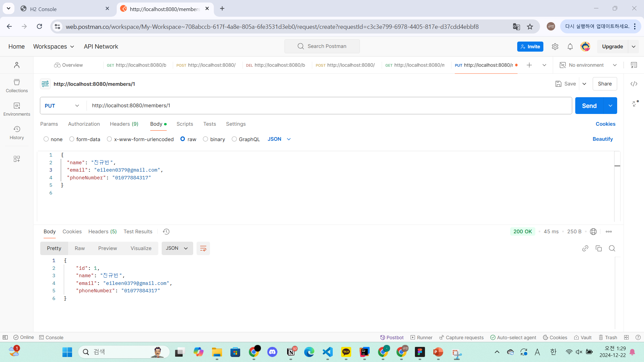Open the No environment selector
The height and width of the screenshot is (362, 644).
pyautogui.click(x=588, y=65)
